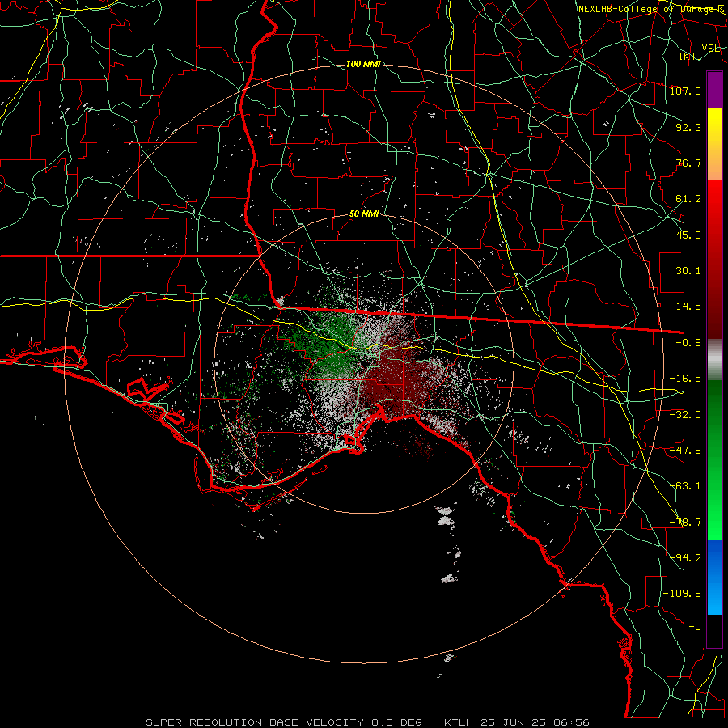This screenshot has width=728, height=728.
Task: Select the 107.8 velocity scale value
Action: [685, 91]
